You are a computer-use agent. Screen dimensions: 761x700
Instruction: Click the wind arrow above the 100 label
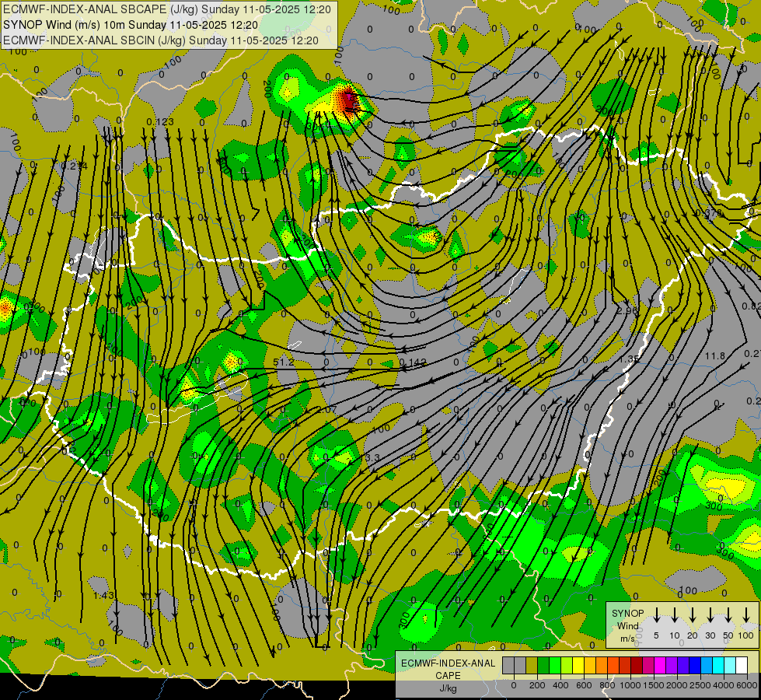point(746,614)
